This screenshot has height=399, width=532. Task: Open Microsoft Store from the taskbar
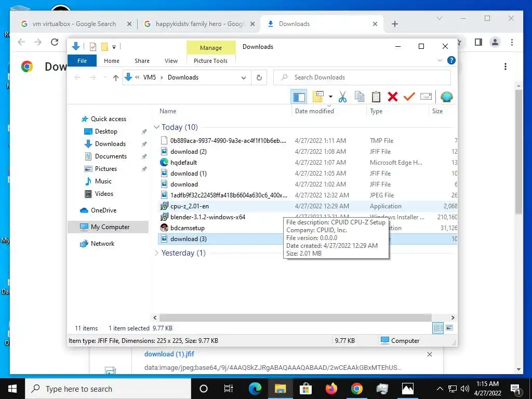(305, 389)
